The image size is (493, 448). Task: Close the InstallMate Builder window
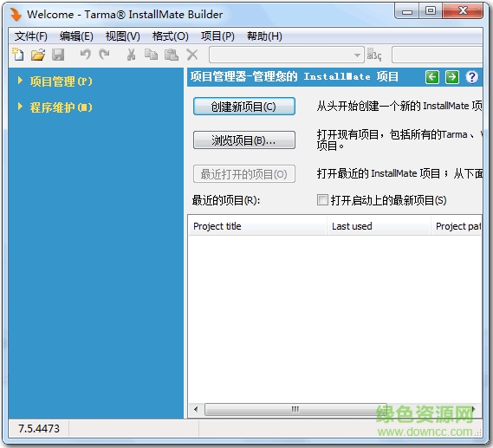point(463,11)
